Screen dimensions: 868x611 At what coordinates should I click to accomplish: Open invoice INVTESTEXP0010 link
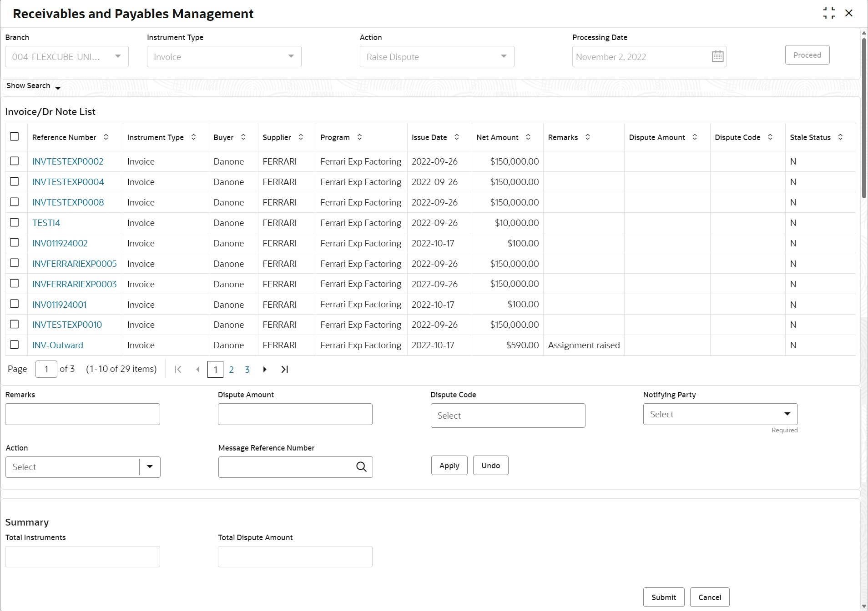pyautogui.click(x=67, y=325)
